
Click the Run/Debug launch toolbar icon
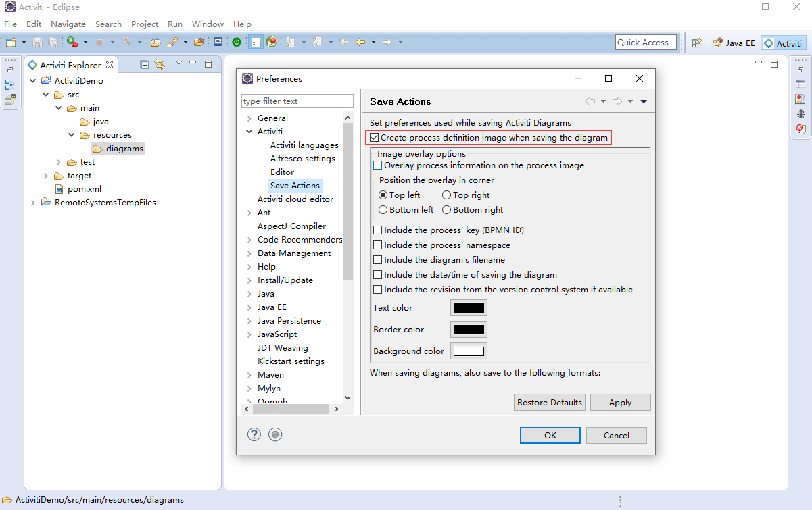point(72,42)
